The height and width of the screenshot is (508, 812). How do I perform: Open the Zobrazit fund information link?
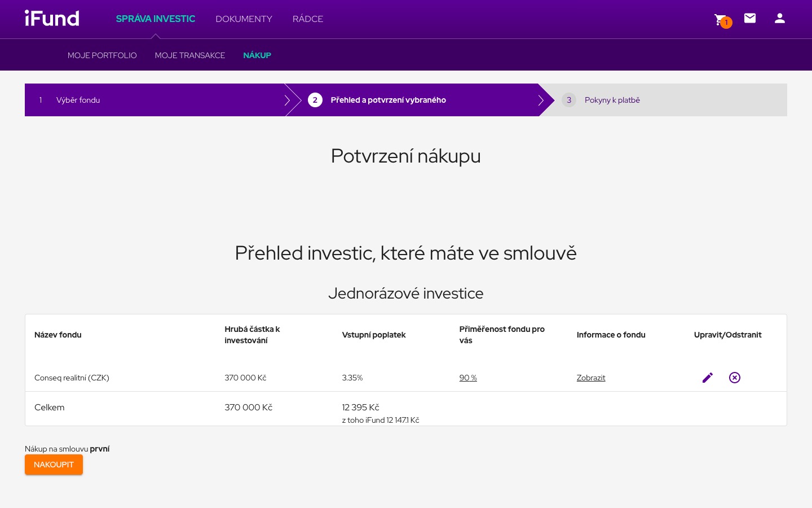pyautogui.click(x=591, y=378)
